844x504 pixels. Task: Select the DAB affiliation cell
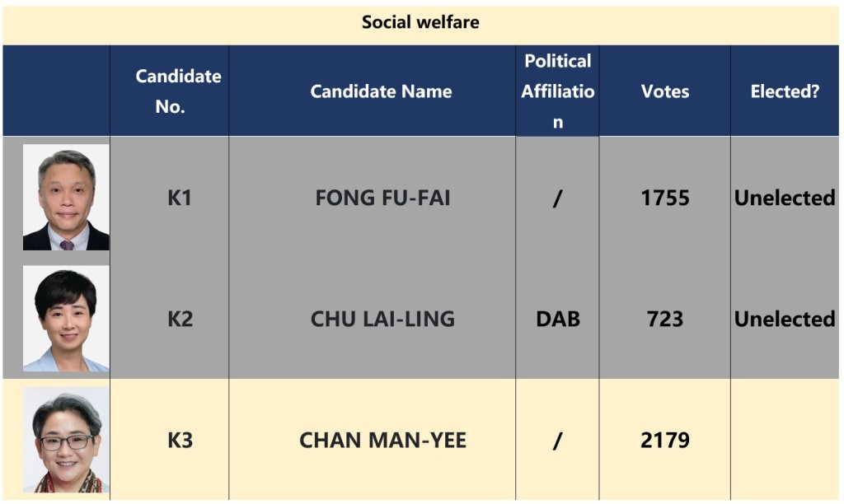(x=558, y=319)
